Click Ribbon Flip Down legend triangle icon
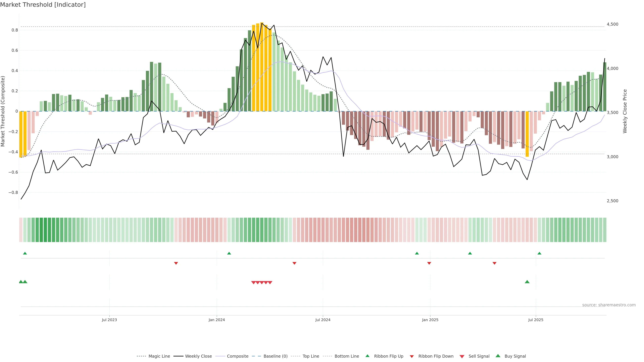 click(412, 356)
